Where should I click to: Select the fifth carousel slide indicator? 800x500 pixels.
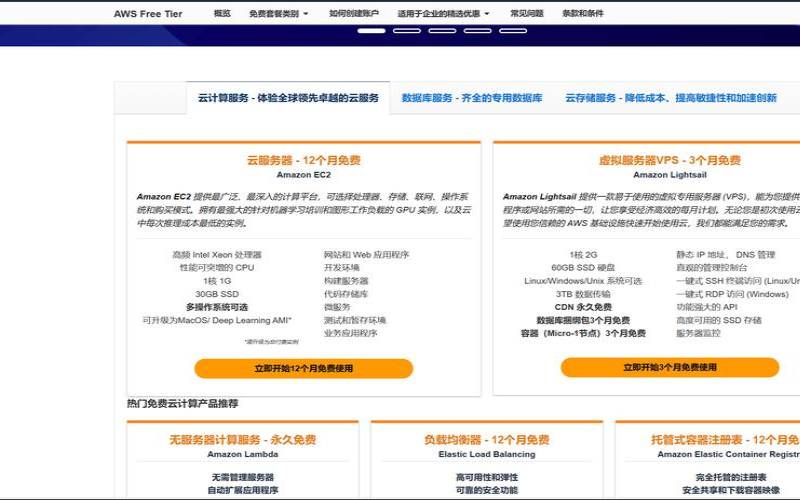click(512, 31)
